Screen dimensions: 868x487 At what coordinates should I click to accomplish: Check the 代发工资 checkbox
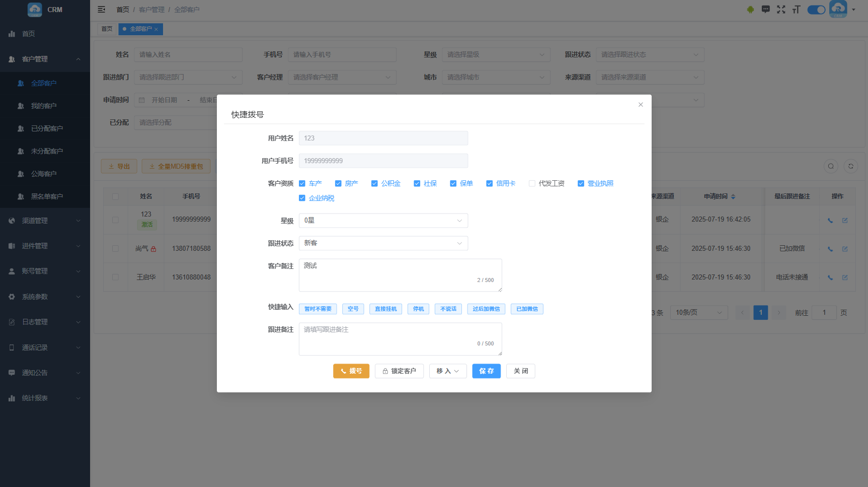pyautogui.click(x=532, y=184)
